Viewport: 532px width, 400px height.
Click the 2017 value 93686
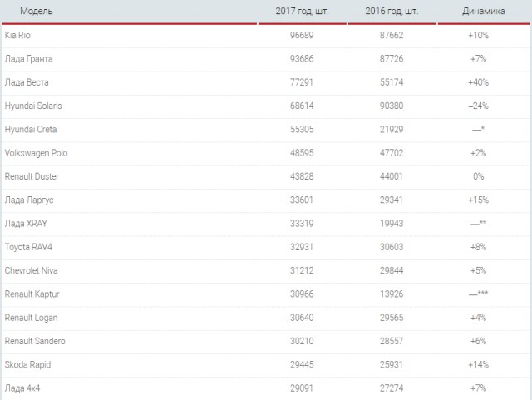click(302, 59)
